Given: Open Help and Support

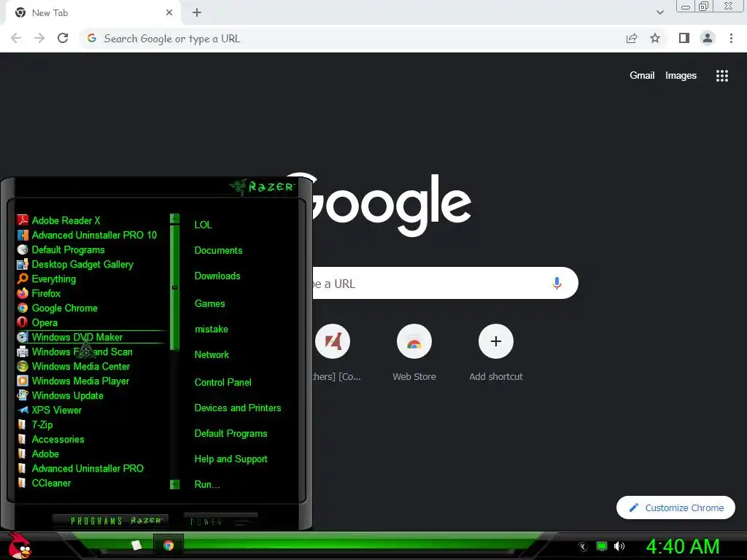Looking at the screenshot, I should (231, 459).
